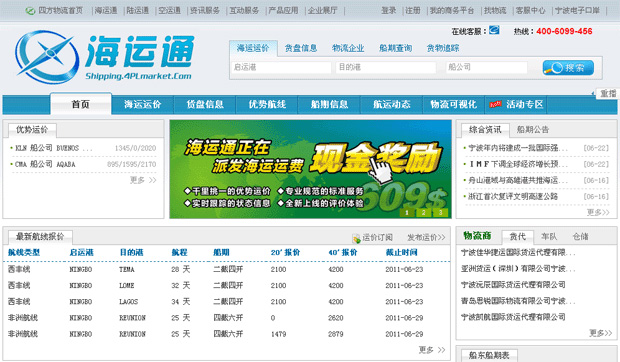Open company 宁波凯航国际货运代理有限公司
Screen dimensions: 620x362
[x=513, y=317]
